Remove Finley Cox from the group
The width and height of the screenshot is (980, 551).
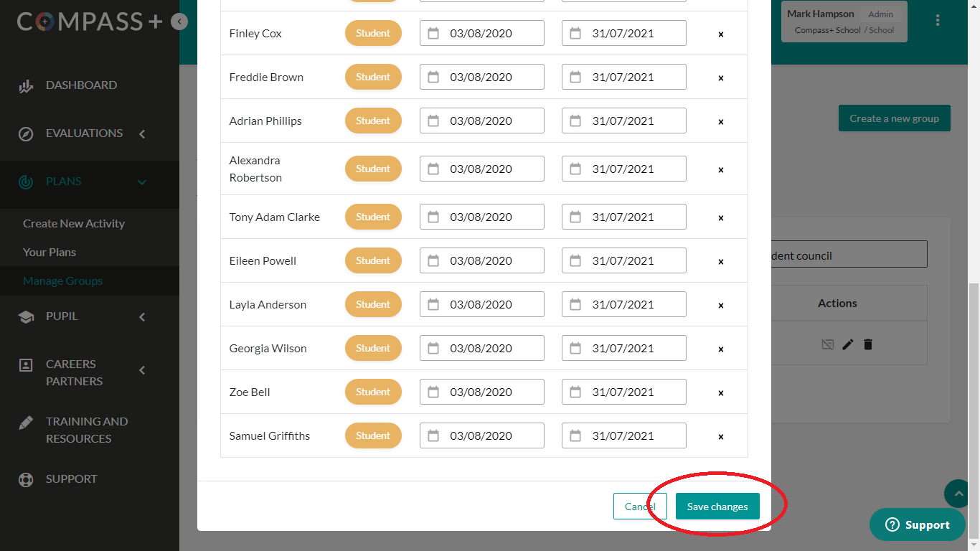[721, 34]
